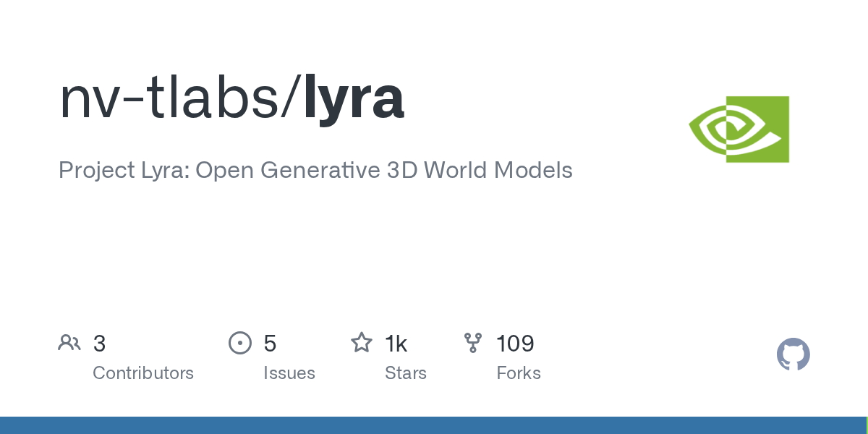Click the contributor count 3
This screenshot has height=434, width=868.
(100, 344)
